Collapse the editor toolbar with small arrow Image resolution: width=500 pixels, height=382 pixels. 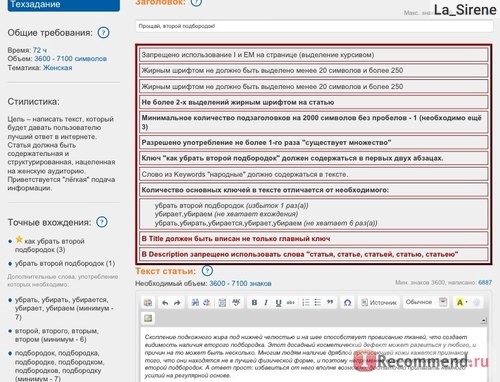click(x=483, y=320)
